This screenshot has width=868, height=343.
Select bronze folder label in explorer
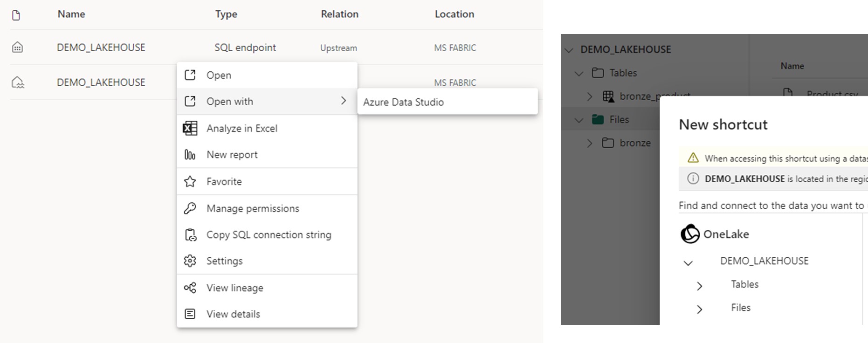tap(635, 143)
